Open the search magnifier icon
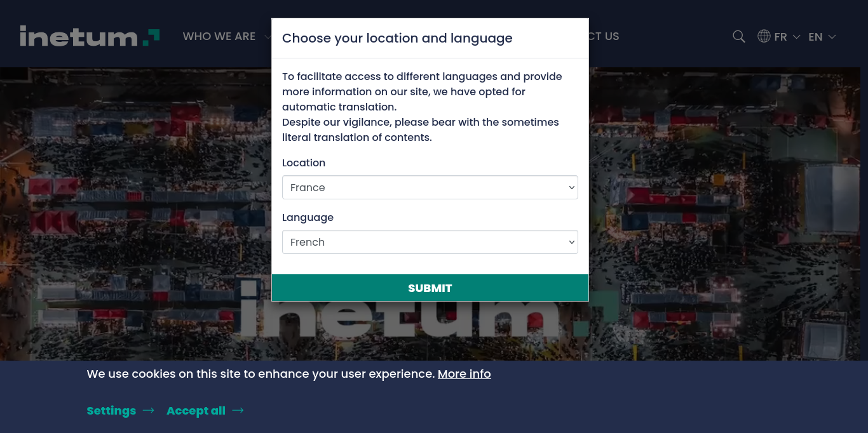Image resolution: width=868 pixels, height=433 pixels. (x=738, y=37)
